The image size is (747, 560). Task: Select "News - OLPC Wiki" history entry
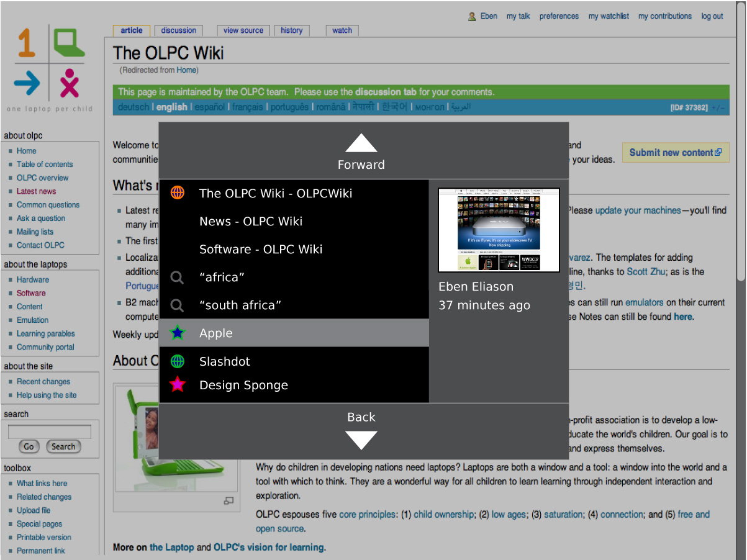[x=250, y=222]
